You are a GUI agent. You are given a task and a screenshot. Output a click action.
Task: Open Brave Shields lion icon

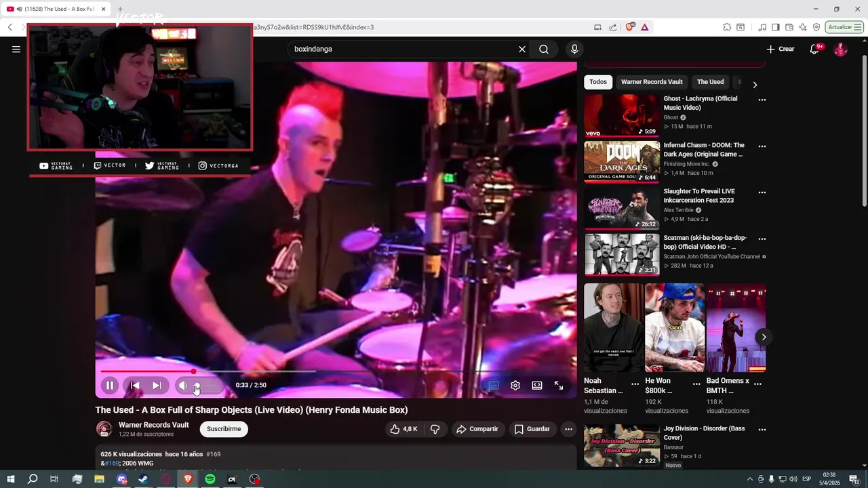(630, 27)
